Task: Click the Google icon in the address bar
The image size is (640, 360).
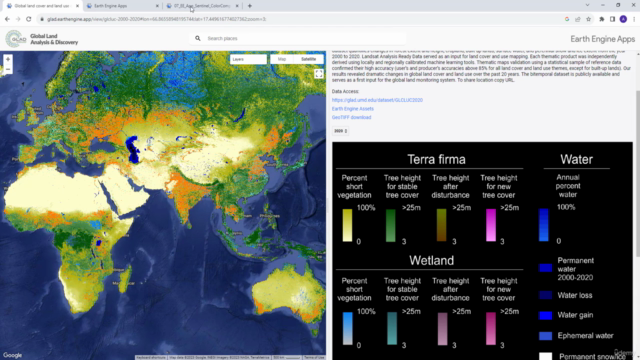Action: [x=567, y=19]
